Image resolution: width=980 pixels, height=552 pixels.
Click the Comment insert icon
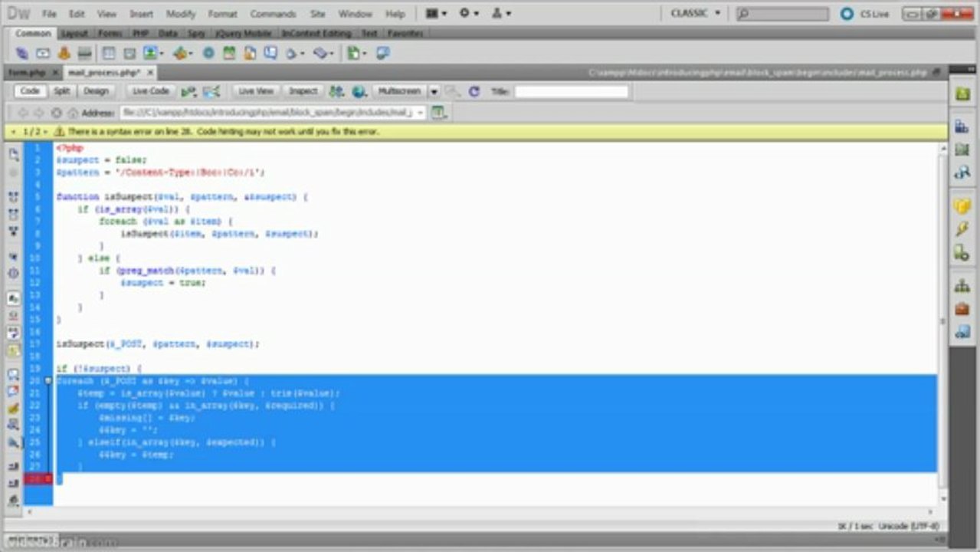pyautogui.click(x=270, y=53)
